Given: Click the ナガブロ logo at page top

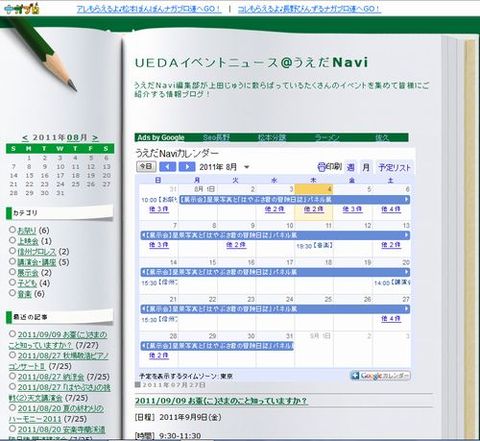Looking at the screenshot, I should [x=22, y=8].
